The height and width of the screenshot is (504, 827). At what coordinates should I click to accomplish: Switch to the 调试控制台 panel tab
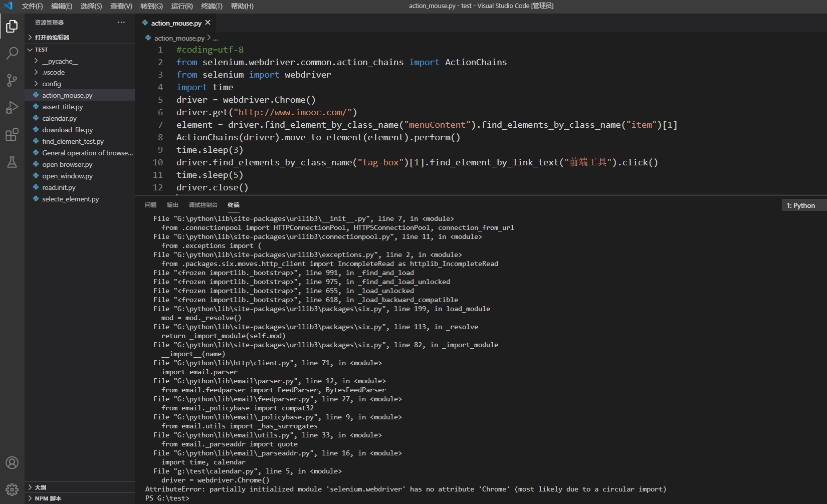pyautogui.click(x=203, y=205)
